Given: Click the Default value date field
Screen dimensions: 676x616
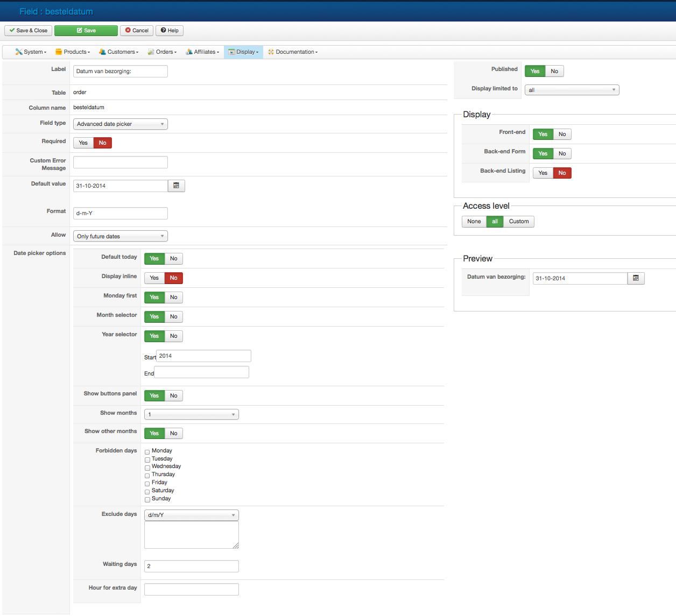Looking at the screenshot, I should tap(121, 186).
